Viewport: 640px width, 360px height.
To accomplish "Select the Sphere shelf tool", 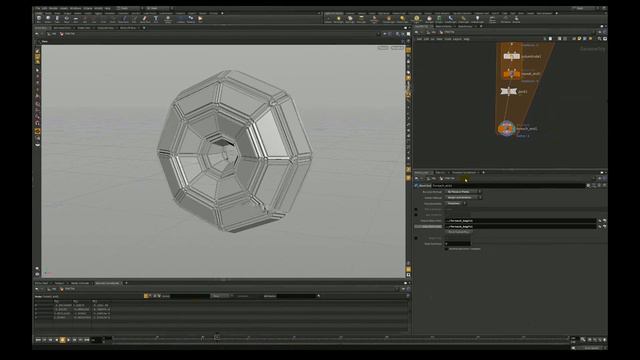I will [48, 19].
